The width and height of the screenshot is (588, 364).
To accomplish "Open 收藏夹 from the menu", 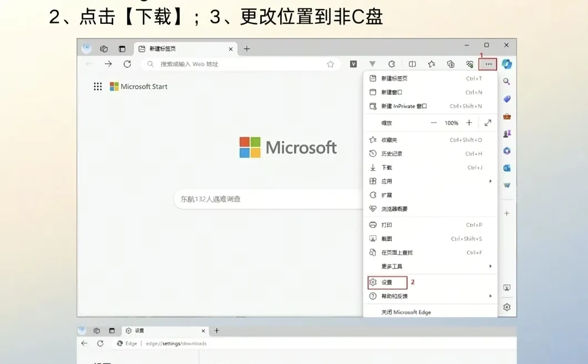I will pyautogui.click(x=430, y=140).
